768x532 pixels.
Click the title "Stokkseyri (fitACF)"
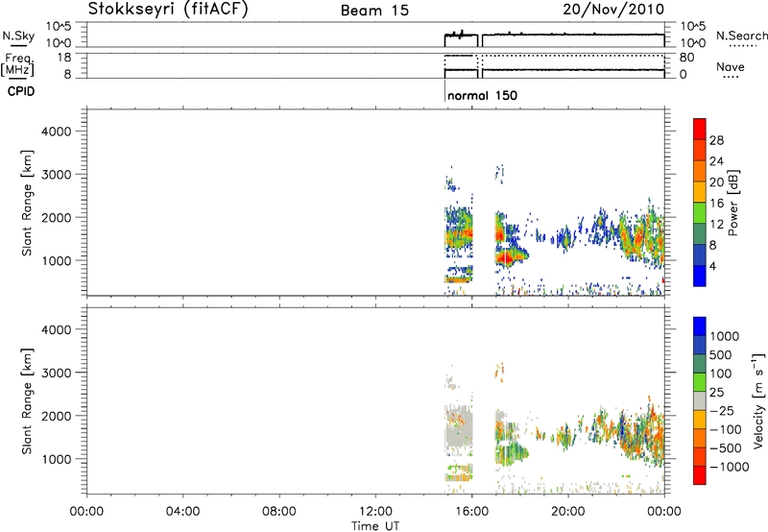click(x=168, y=9)
